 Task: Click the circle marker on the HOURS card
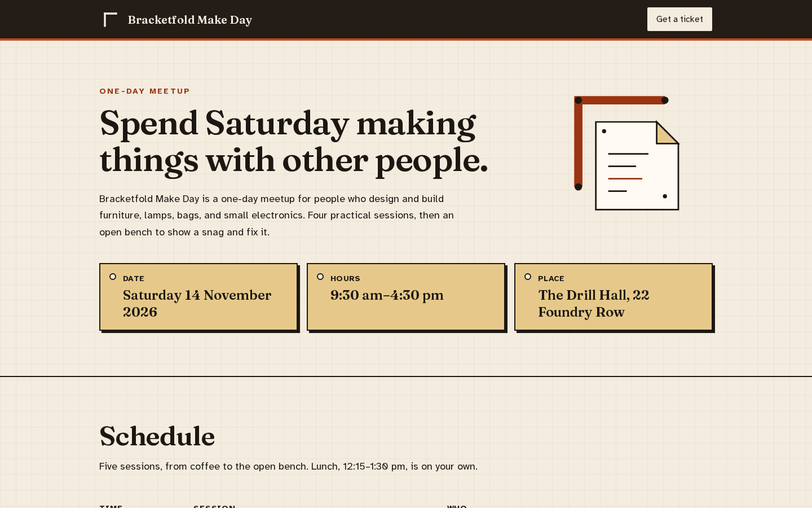point(320,277)
